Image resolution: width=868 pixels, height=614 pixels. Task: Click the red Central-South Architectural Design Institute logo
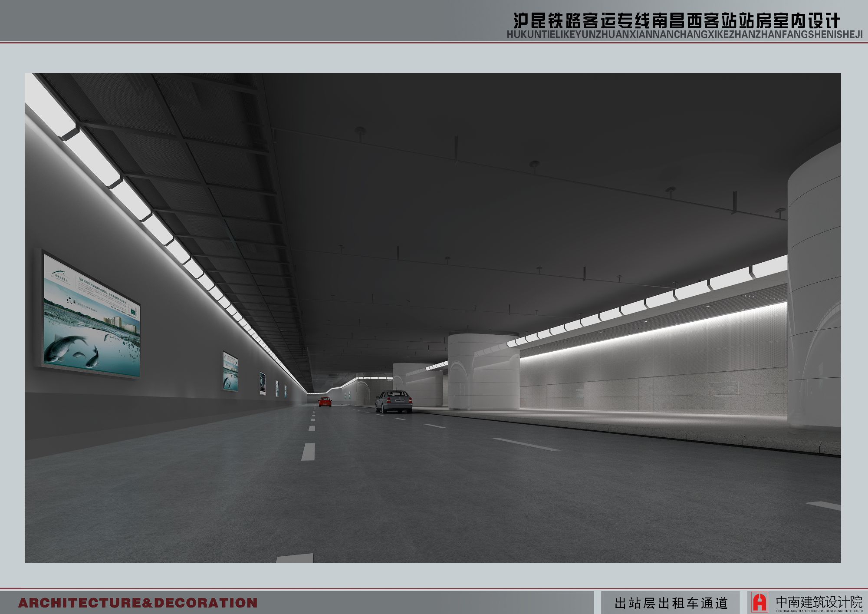point(759,602)
